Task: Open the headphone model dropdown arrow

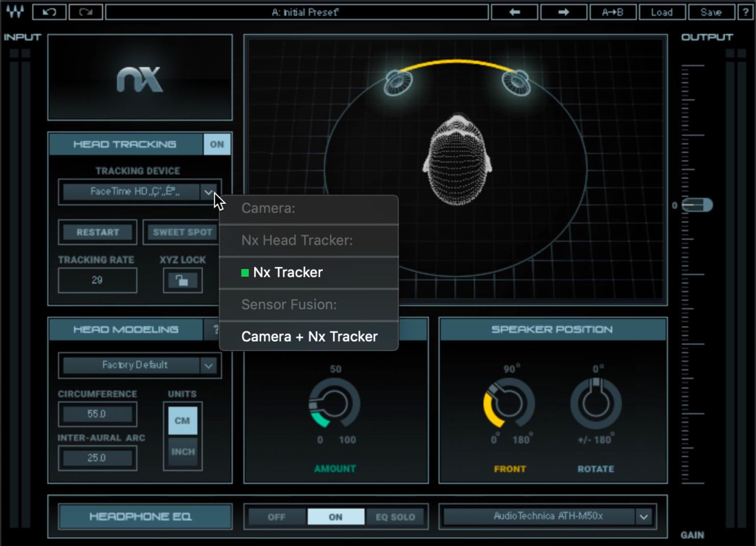Action: 644,517
